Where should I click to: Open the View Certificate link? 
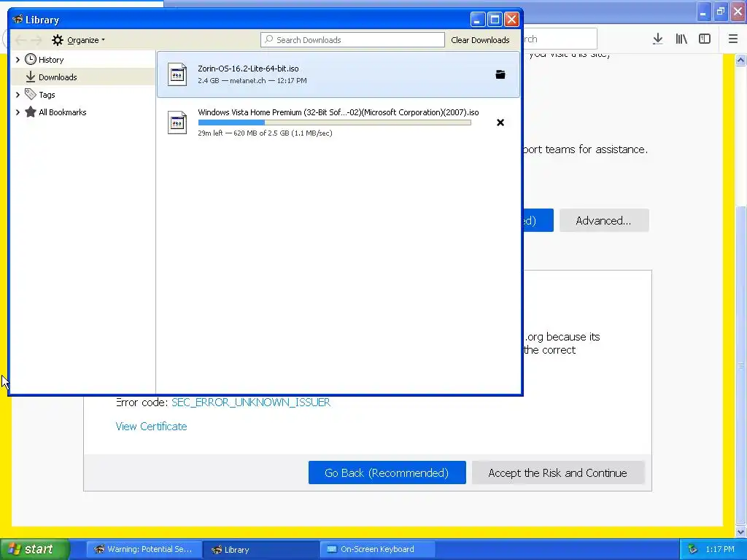tap(151, 426)
